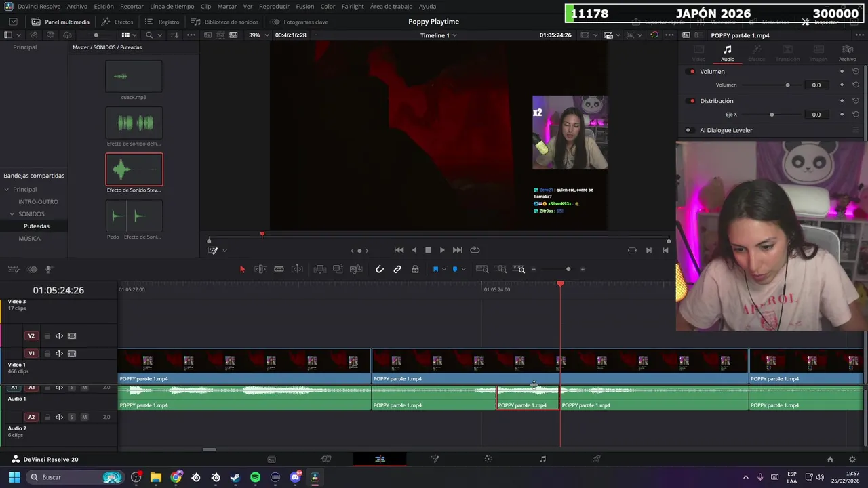Mute the A2 audio track (M)

pos(84,417)
